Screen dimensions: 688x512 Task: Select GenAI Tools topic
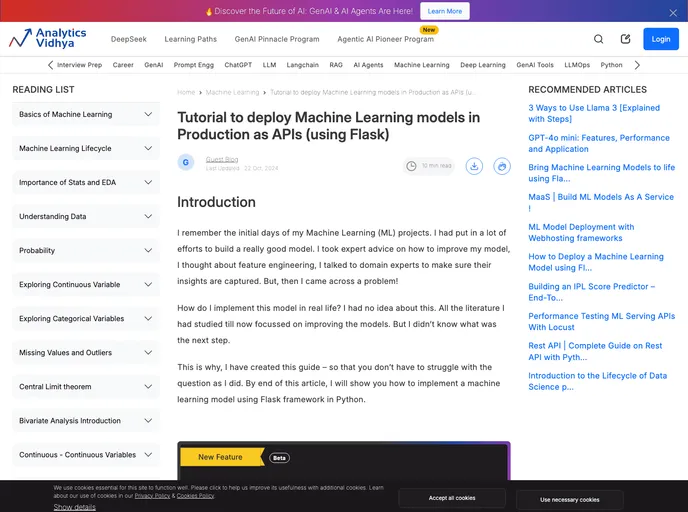pos(535,65)
